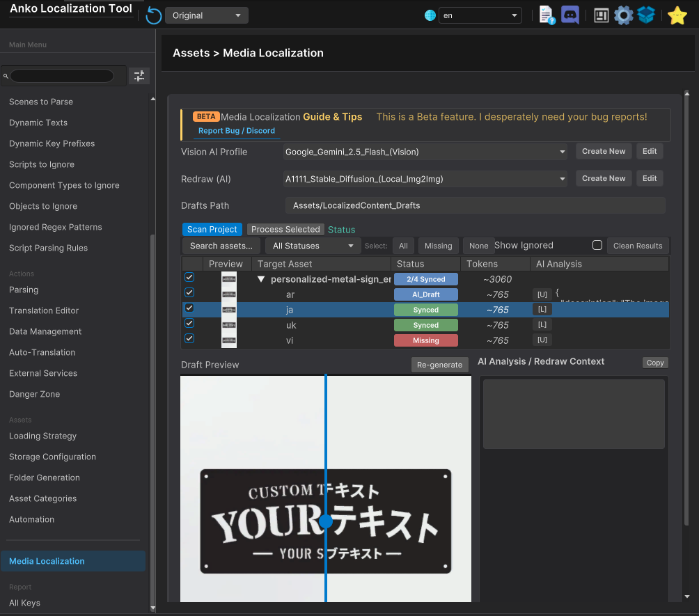Screen dimensions: 699x616
Task: Open the en language dropdown
Action: coord(480,15)
